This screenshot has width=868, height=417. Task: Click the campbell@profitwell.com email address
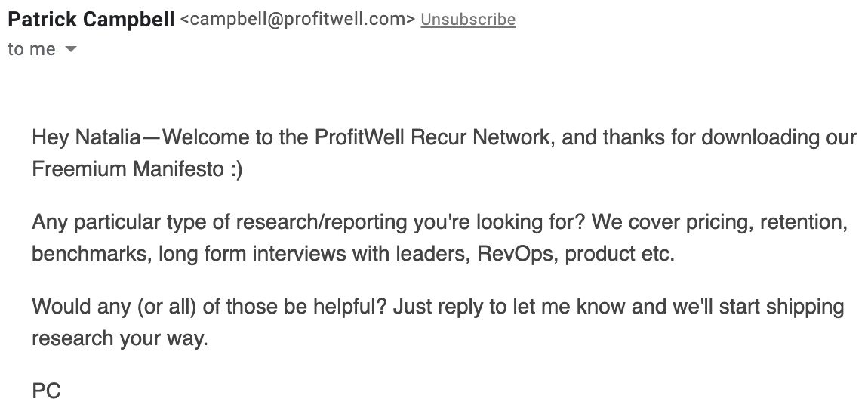pos(298,20)
